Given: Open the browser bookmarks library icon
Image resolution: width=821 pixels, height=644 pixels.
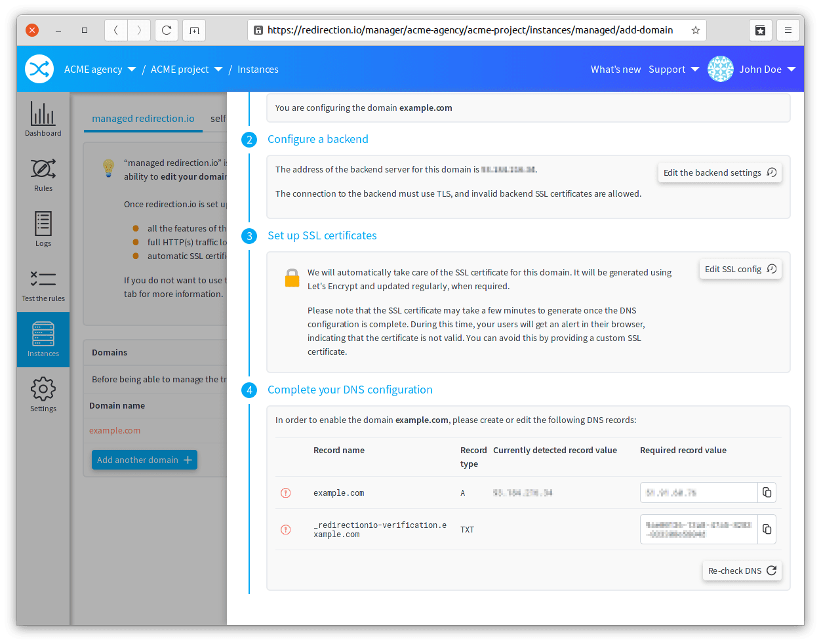Looking at the screenshot, I should click(x=761, y=30).
